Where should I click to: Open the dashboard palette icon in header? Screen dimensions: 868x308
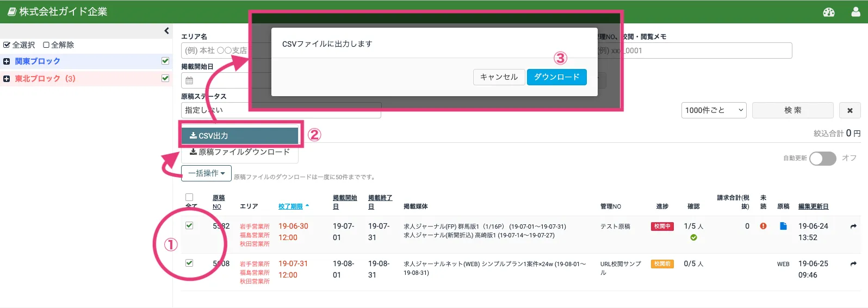(829, 12)
